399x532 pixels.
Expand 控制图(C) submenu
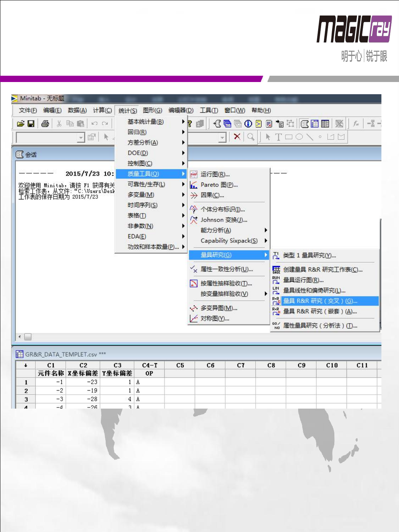[x=151, y=163]
